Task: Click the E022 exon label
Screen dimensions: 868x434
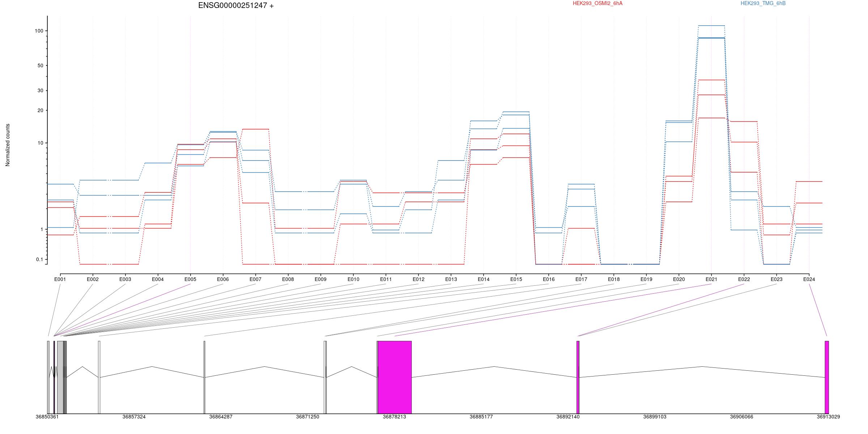Action: (x=744, y=279)
